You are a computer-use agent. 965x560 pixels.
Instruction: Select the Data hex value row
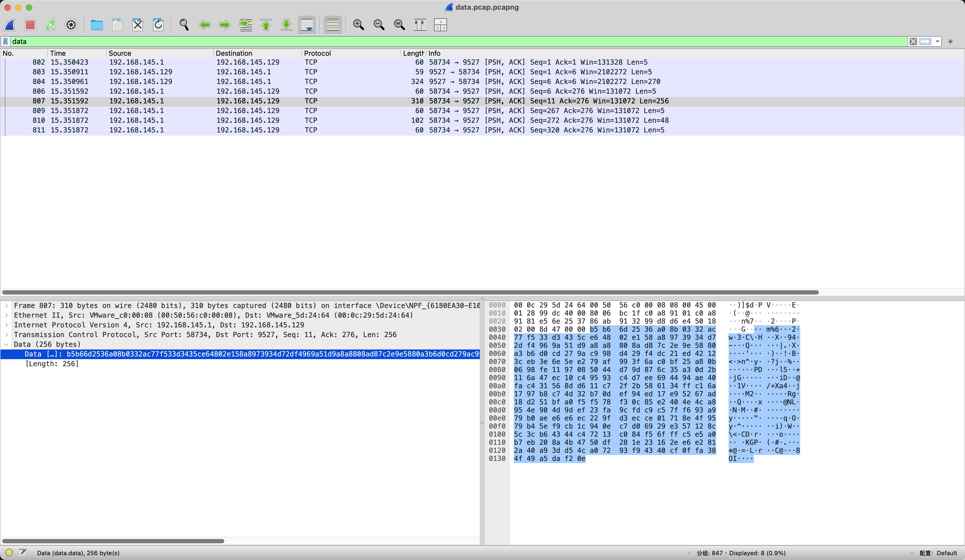tap(240, 354)
